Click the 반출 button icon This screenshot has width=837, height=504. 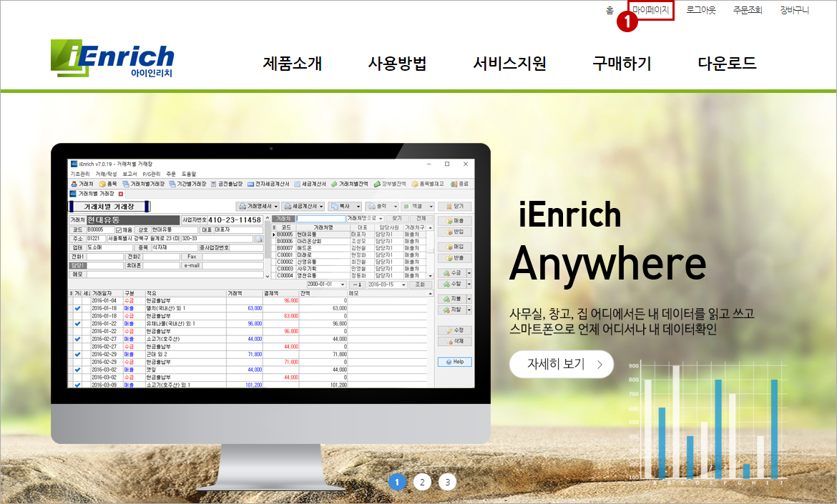(x=455, y=258)
